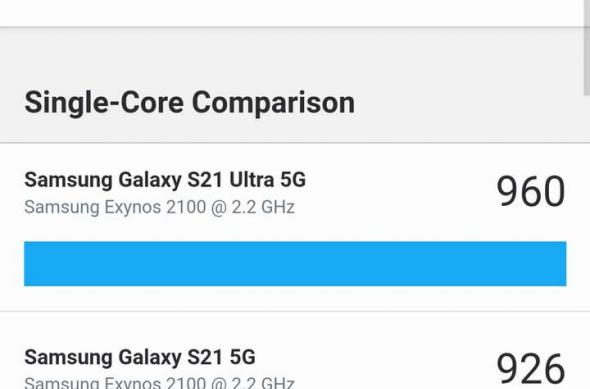Click the 926 single-core score

coord(531,369)
